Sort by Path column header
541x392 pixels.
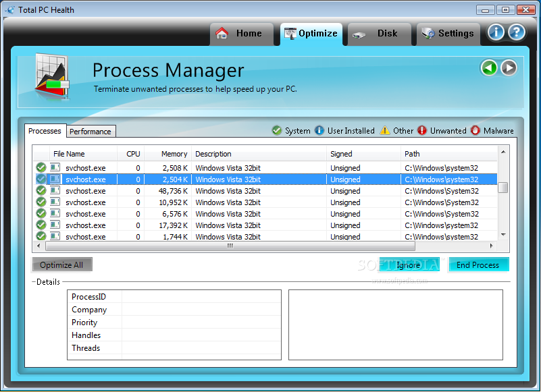coord(449,154)
